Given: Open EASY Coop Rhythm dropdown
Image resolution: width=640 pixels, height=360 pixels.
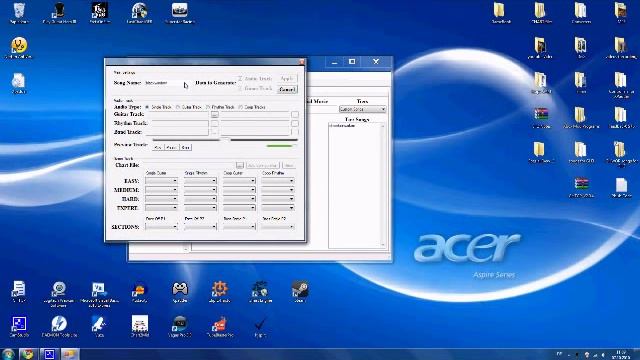Looking at the screenshot, I should pyautogui.click(x=278, y=180).
